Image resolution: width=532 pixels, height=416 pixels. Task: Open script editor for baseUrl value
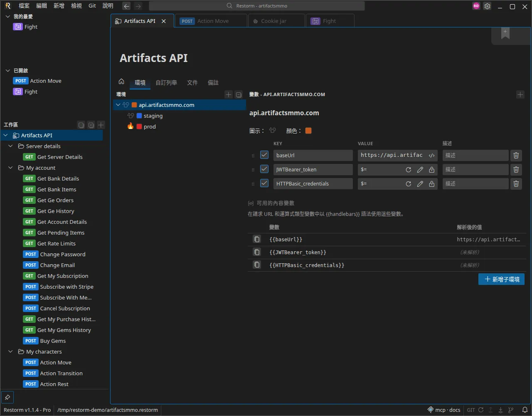pyautogui.click(x=432, y=156)
